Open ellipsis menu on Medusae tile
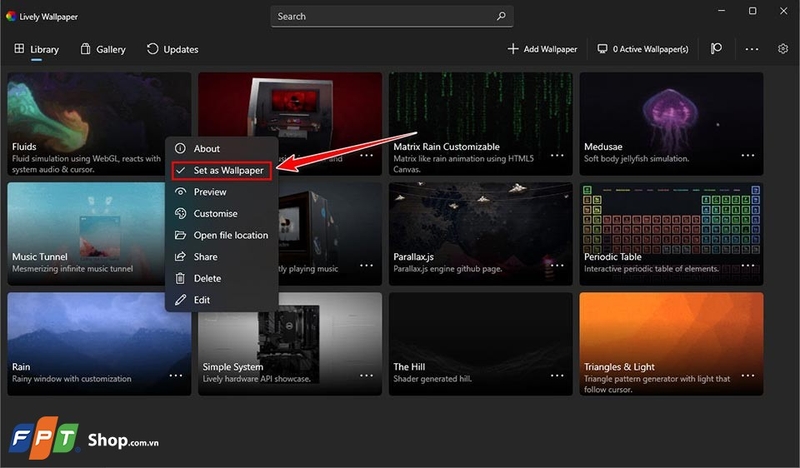Screen dimensions: 800x468 click(748, 155)
